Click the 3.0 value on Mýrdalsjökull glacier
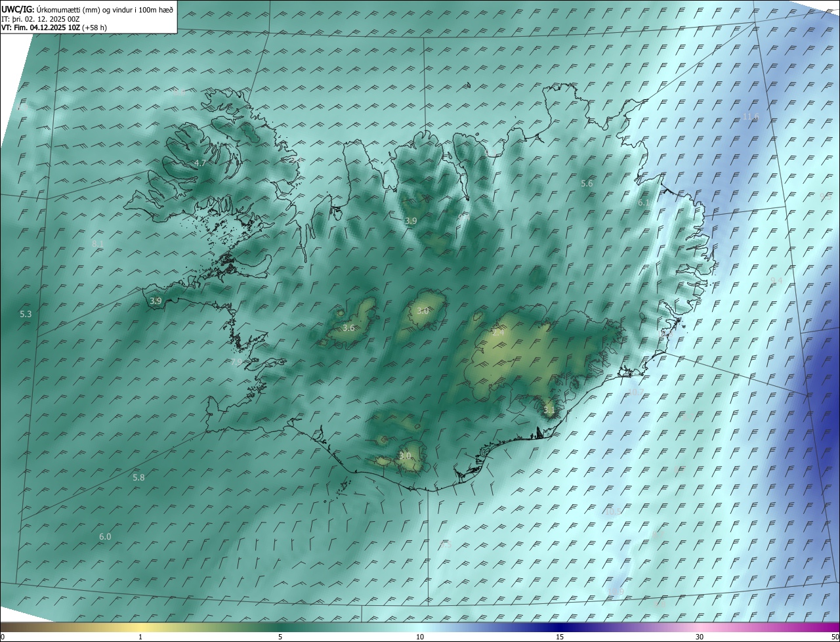This screenshot has width=840, height=642. coord(405,456)
